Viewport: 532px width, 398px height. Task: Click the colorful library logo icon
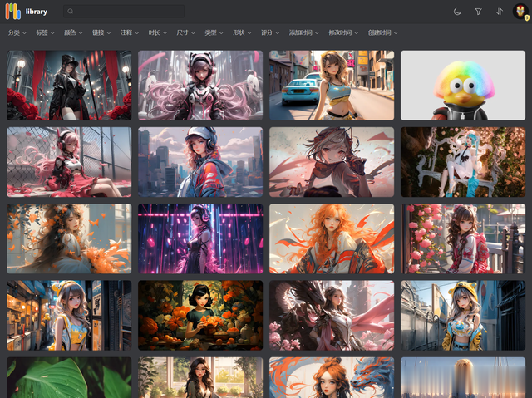13,11
